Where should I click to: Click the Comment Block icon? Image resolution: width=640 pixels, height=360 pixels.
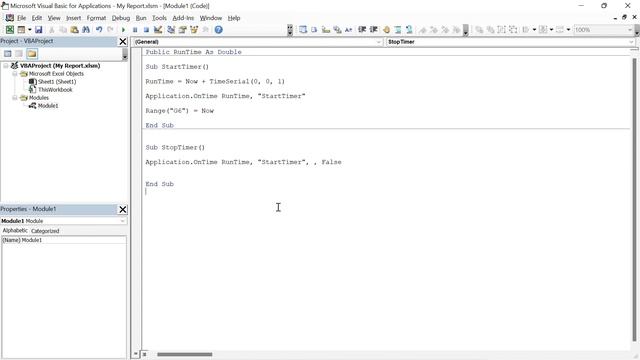point(398,30)
